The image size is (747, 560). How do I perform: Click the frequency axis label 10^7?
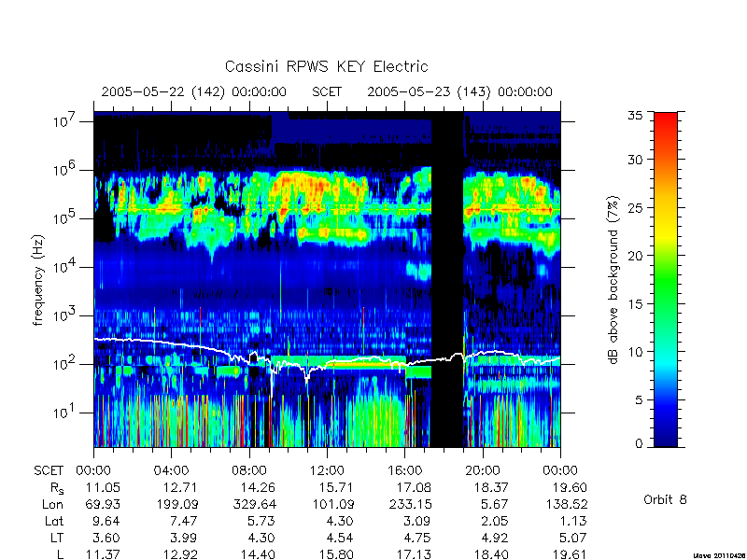(64, 120)
